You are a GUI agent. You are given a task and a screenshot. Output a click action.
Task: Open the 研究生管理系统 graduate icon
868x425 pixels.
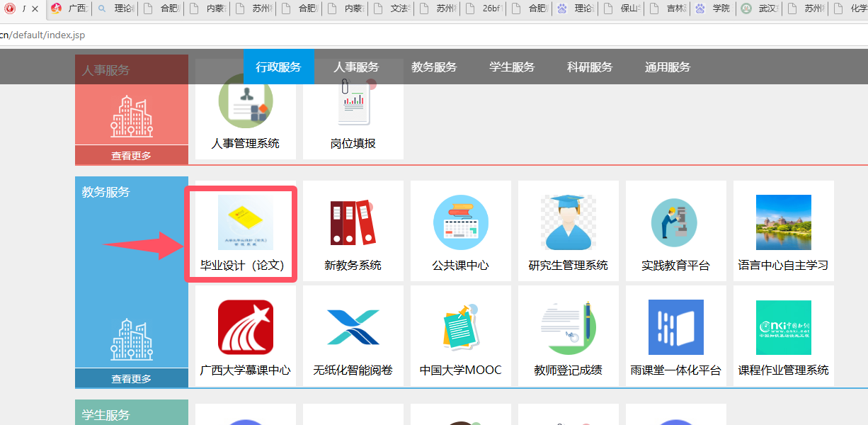coord(568,223)
